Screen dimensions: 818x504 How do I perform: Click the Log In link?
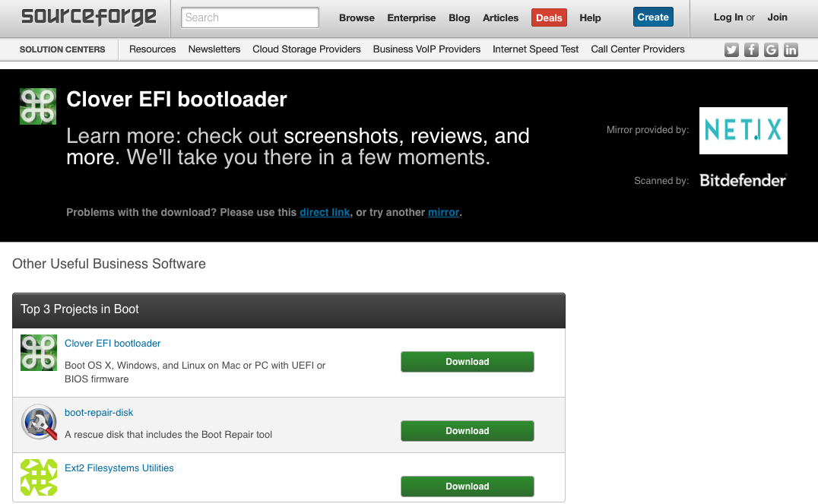(x=728, y=17)
